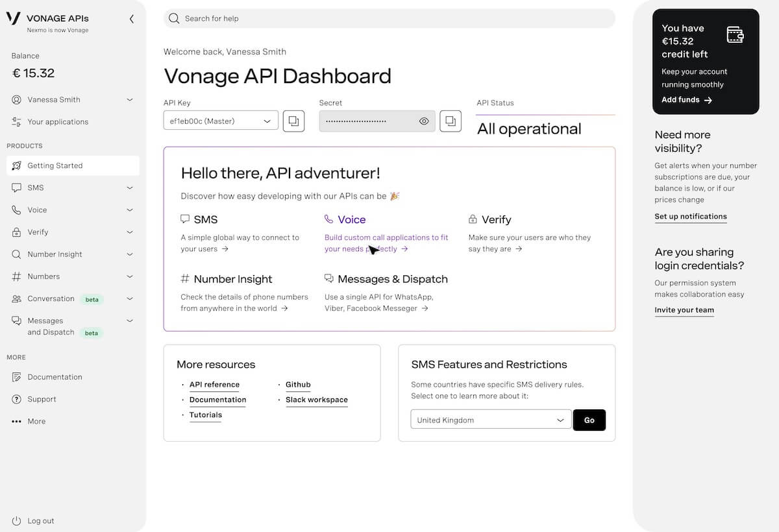
Task: Click the Log out power icon
Action: 16,521
